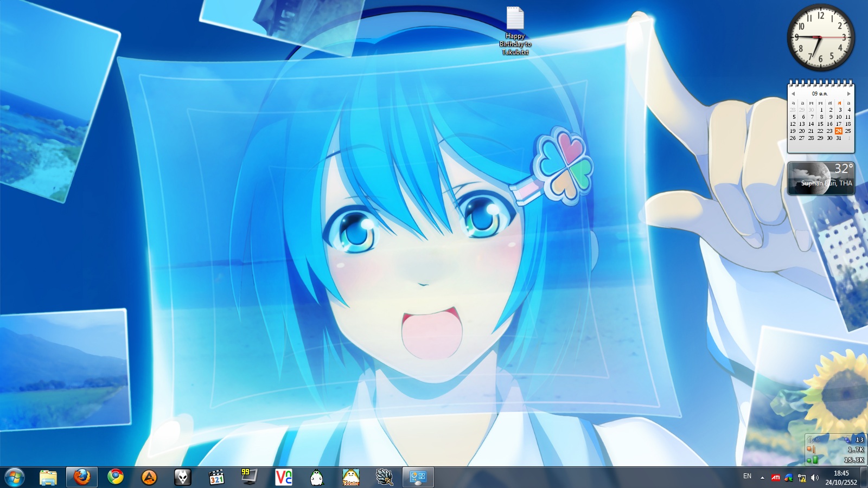The width and height of the screenshot is (868, 488).
Task: Launch Media Player Classic 321 icon
Action: coord(216,477)
